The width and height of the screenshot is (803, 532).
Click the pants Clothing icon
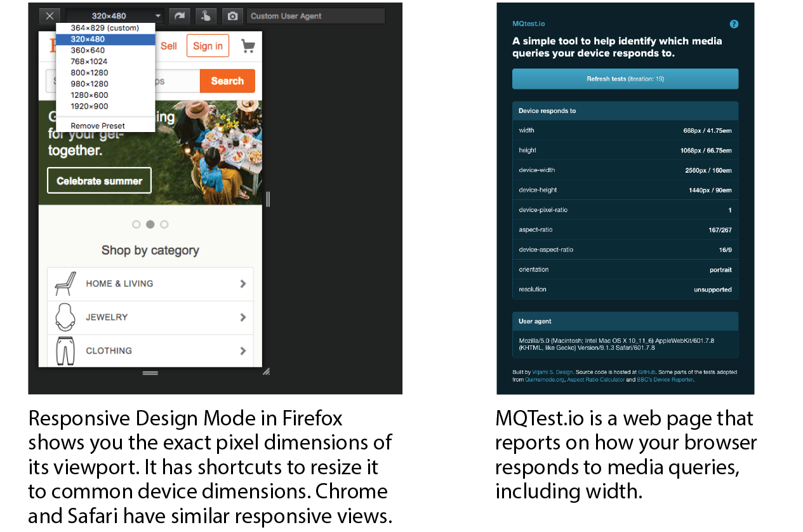pos(65,351)
